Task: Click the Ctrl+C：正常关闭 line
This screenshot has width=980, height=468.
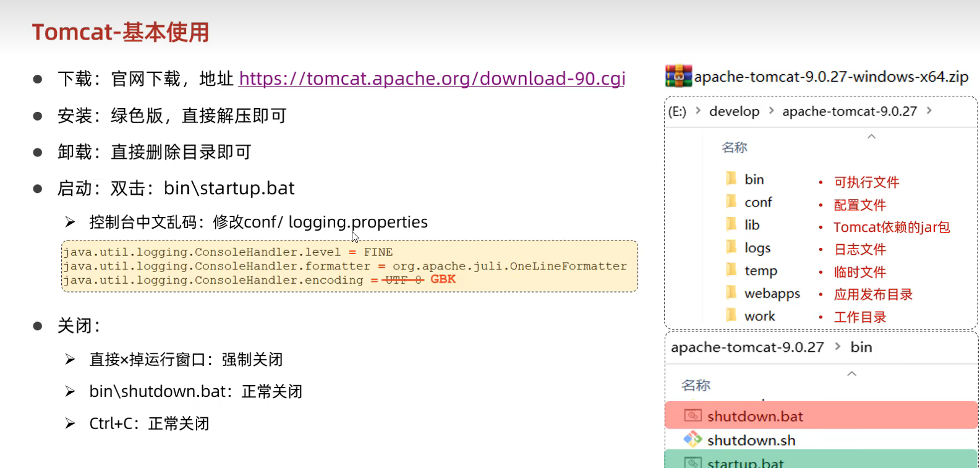Action: click(x=150, y=423)
